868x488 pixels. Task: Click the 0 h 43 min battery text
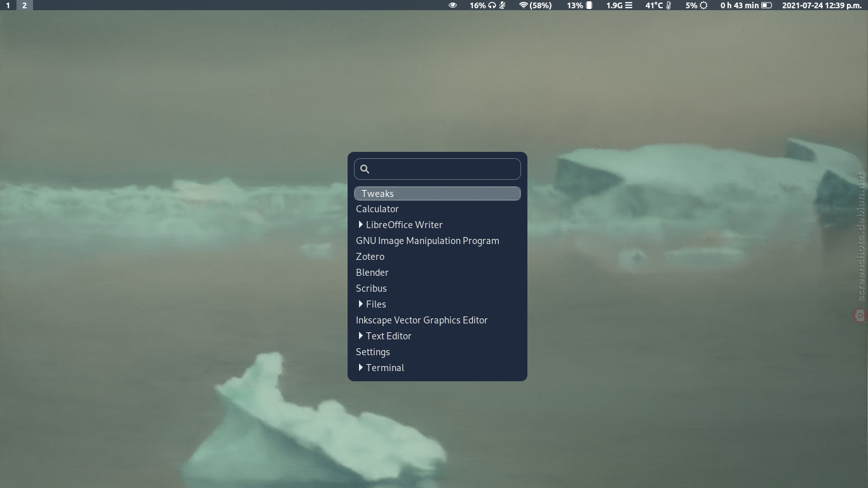[x=740, y=5]
